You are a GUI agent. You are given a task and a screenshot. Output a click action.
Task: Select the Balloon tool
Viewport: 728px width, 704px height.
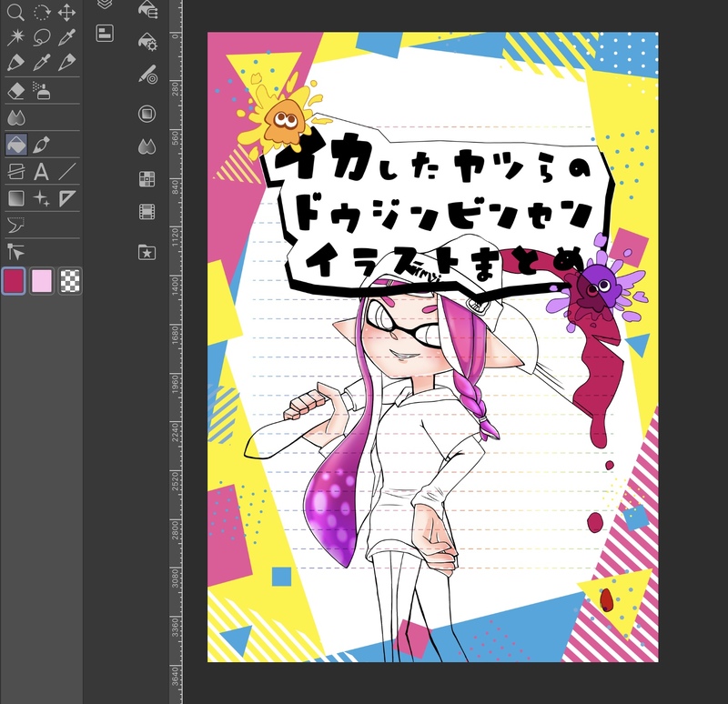click(15, 225)
